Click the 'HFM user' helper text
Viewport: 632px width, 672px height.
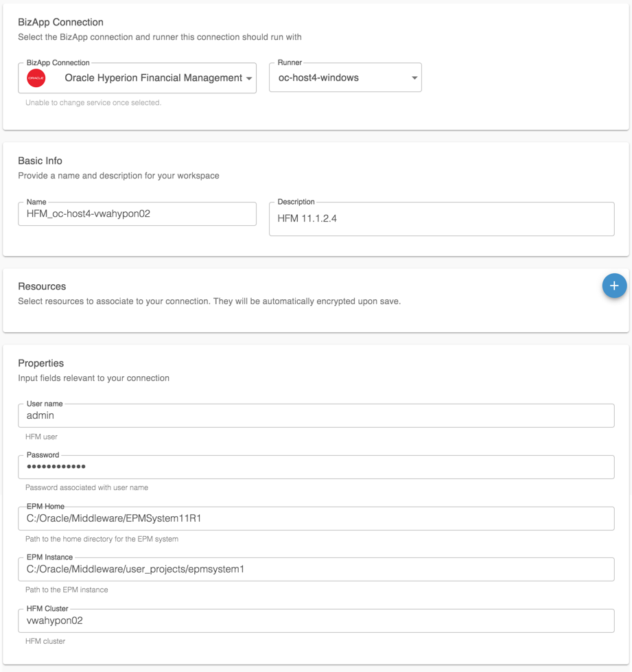point(41,437)
